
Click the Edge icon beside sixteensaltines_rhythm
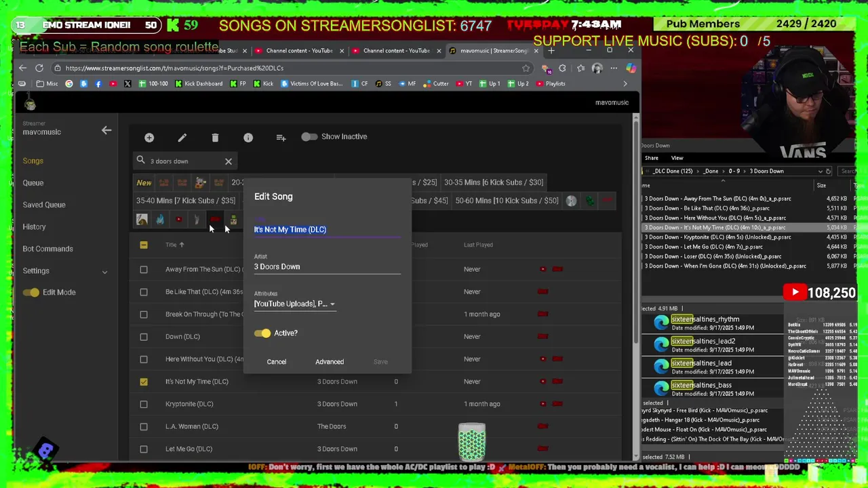661,323
